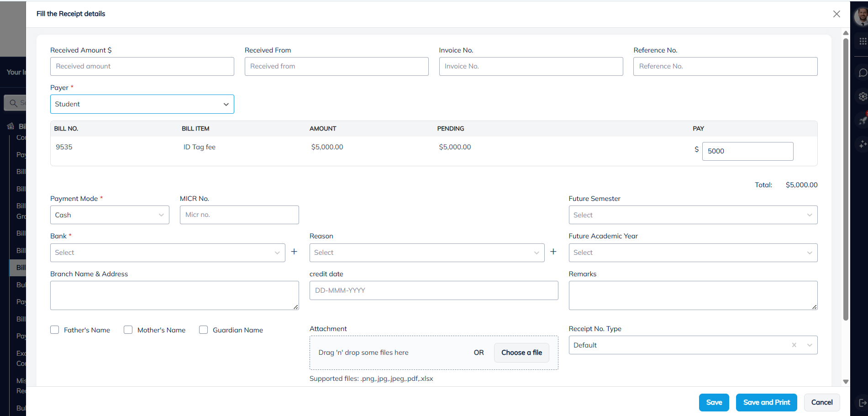868x416 pixels.
Task: Close the Fill the Receipt details dialog
Action: click(836, 14)
